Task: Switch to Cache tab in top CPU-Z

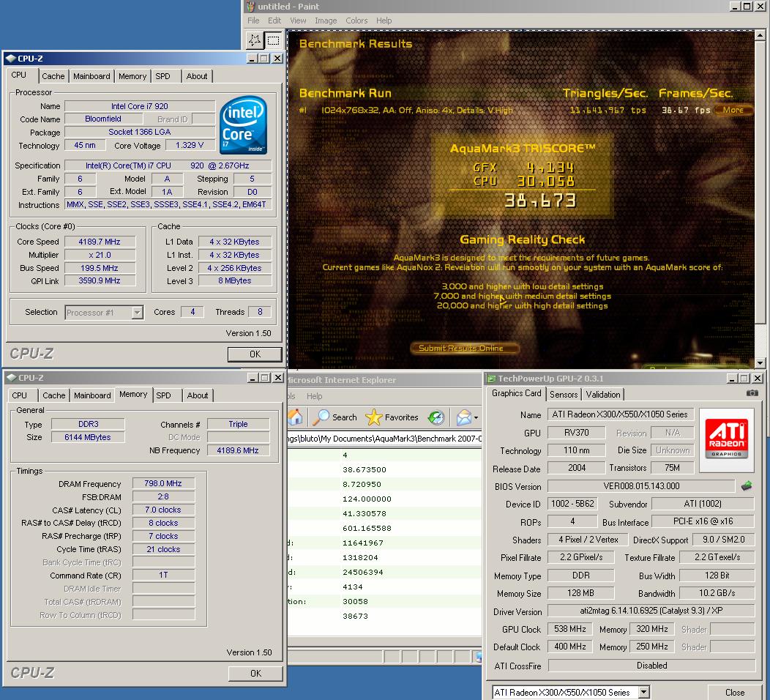Action: pyautogui.click(x=53, y=76)
